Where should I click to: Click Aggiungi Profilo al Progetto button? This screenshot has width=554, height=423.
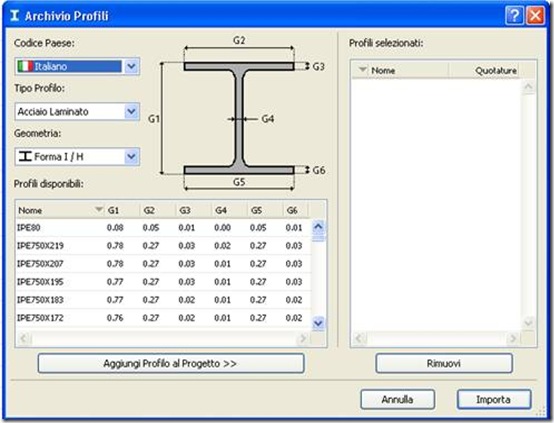click(171, 363)
